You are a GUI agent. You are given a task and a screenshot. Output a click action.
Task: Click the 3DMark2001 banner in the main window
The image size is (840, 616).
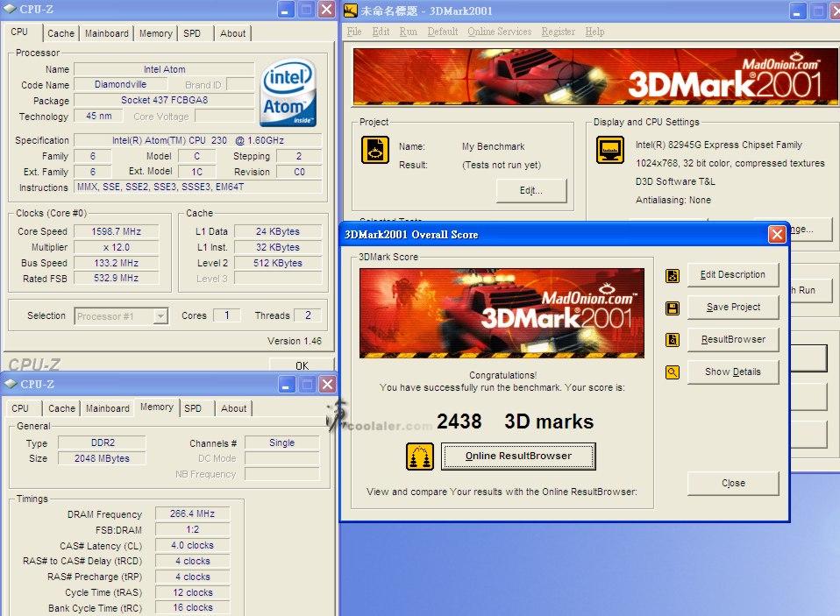pyautogui.click(x=595, y=76)
